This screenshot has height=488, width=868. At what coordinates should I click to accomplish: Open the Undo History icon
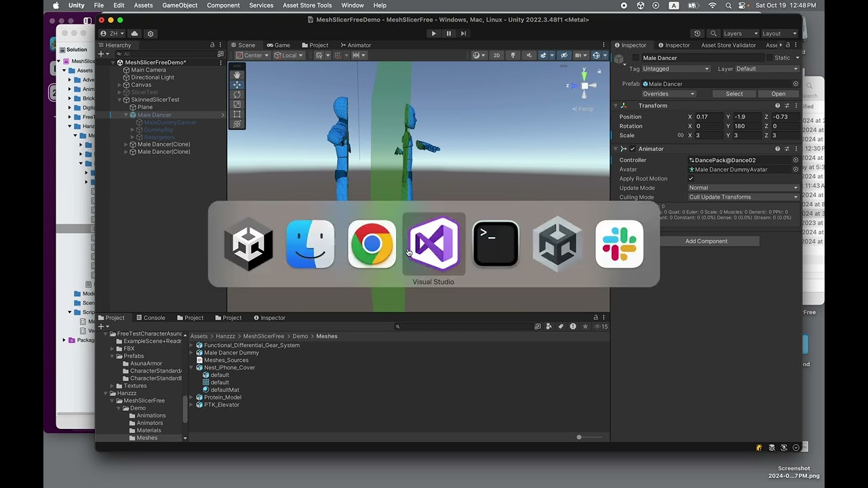click(697, 33)
